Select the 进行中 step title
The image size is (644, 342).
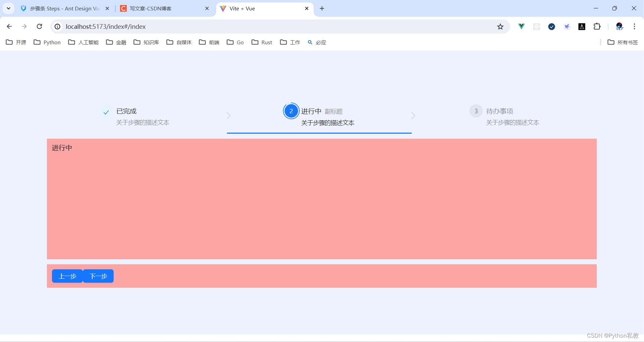(x=311, y=111)
